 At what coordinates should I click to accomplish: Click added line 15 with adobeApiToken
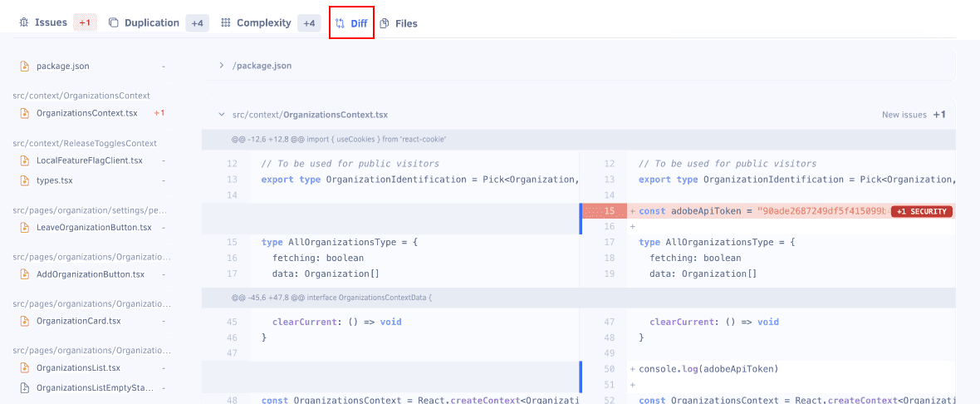click(764, 211)
